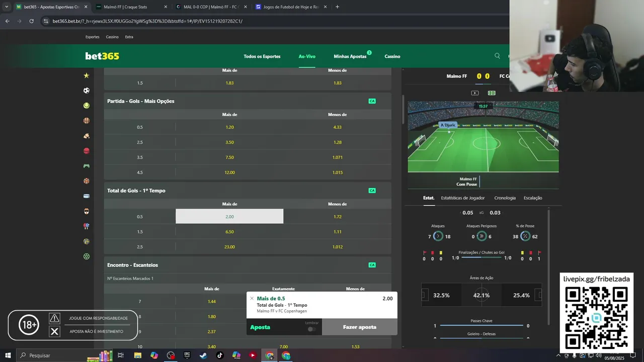Toggle cash-out badge on Partida Gols Mais Opções
This screenshot has width=644, height=362.
pos(372,101)
